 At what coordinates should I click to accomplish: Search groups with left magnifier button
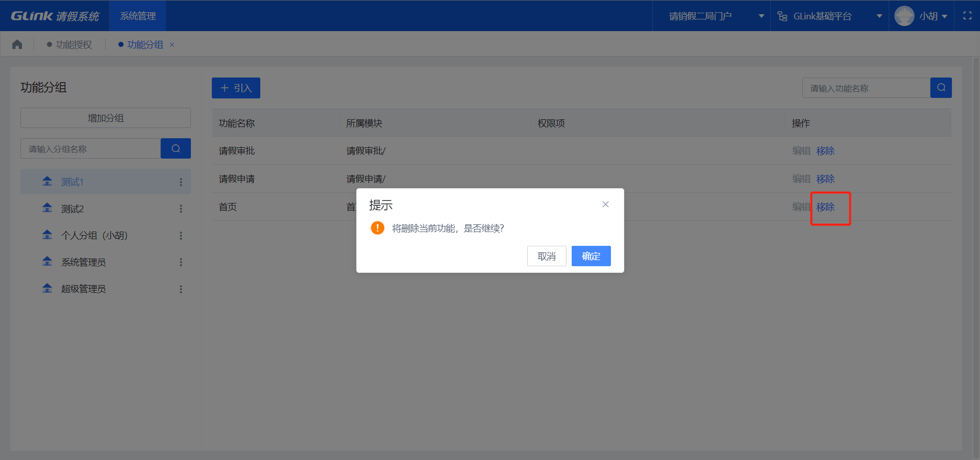click(x=176, y=148)
